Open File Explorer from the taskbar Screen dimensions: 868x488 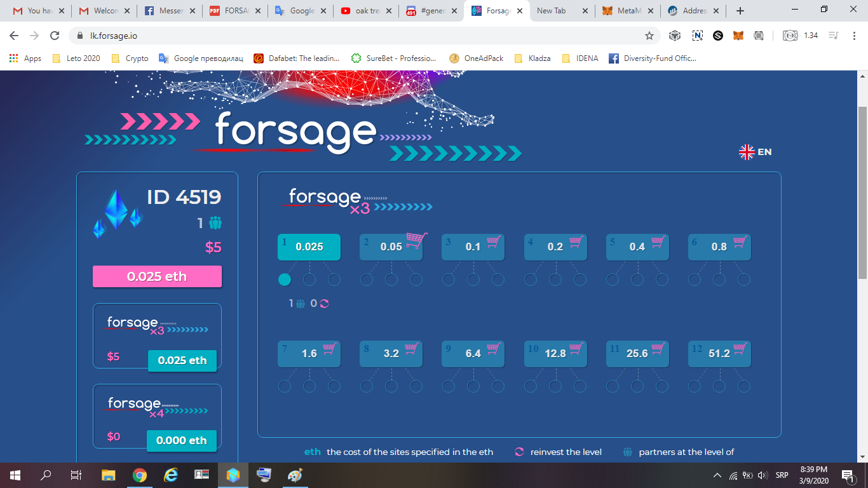[109, 475]
